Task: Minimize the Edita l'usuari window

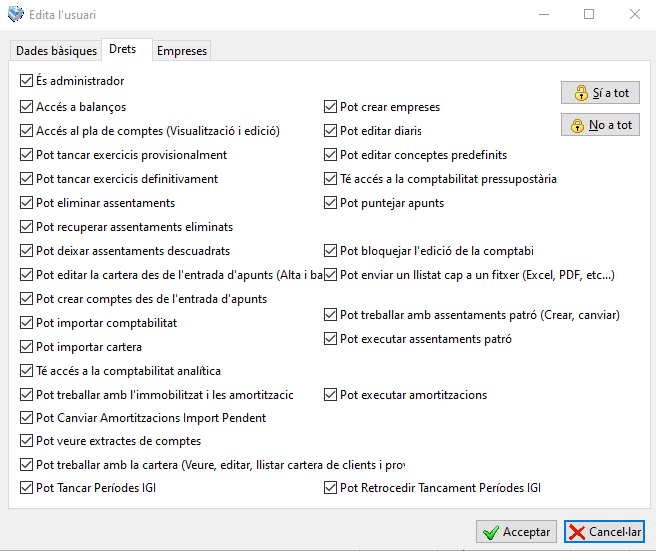Action: [x=544, y=14]
